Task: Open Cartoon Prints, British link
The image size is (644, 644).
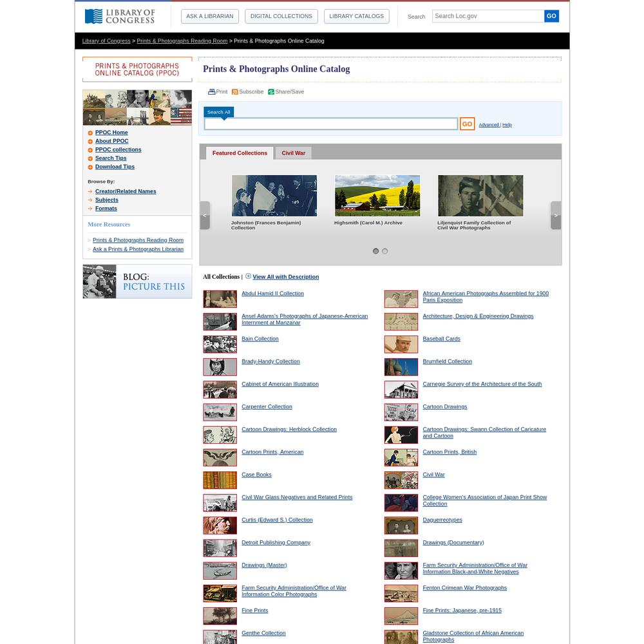Action: (450, 452)
